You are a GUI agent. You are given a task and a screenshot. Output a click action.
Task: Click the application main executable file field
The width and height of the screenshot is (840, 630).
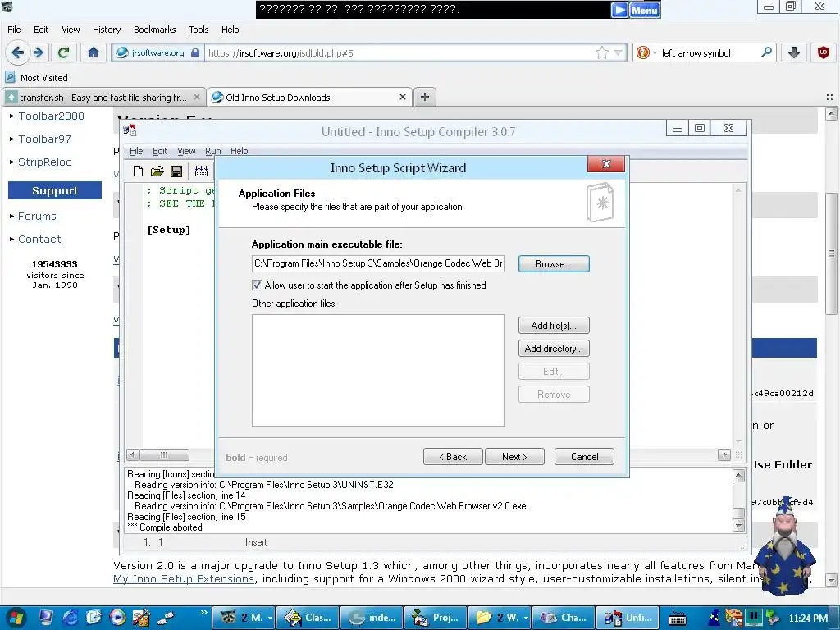tap(378, 263)
